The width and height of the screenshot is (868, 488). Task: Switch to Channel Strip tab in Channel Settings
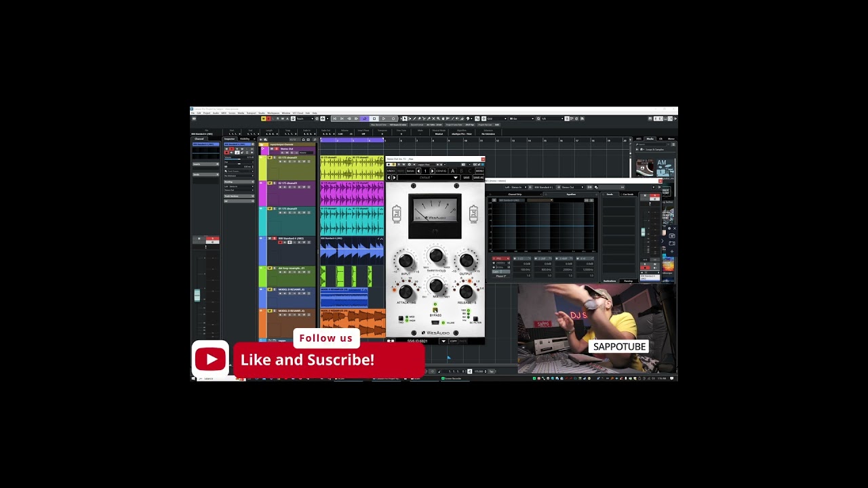(515, 195)
